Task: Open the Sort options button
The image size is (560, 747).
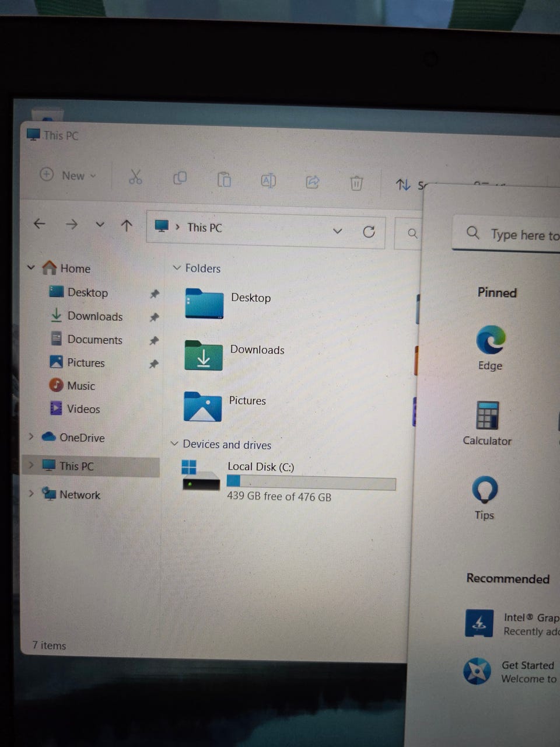Action: [410, 185]
